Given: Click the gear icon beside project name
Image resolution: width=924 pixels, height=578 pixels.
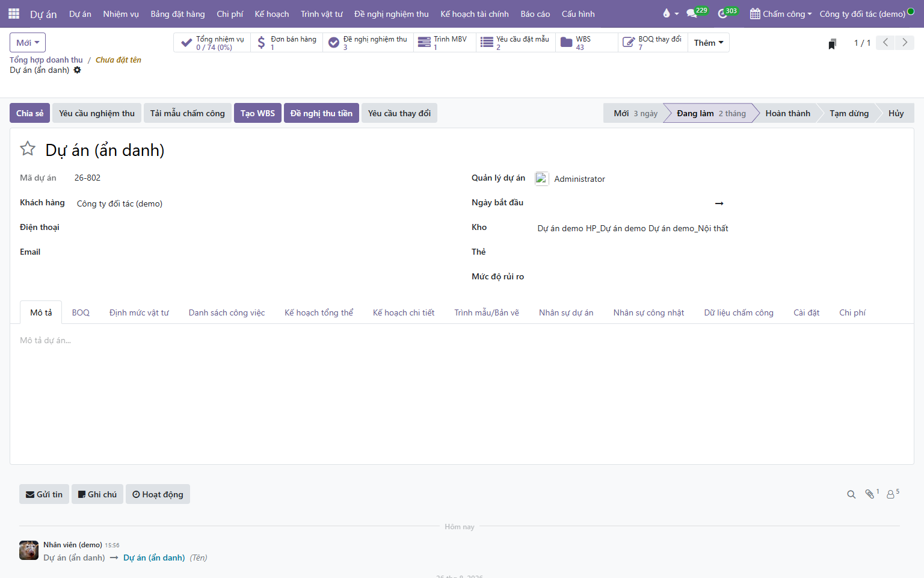Looking at the screenshot, I should click(77, 70).
